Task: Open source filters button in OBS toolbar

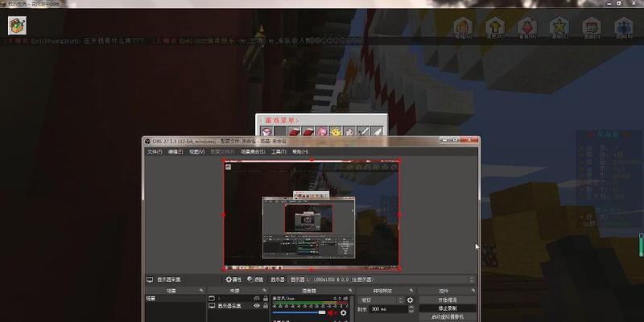Action: coord(255,279)
